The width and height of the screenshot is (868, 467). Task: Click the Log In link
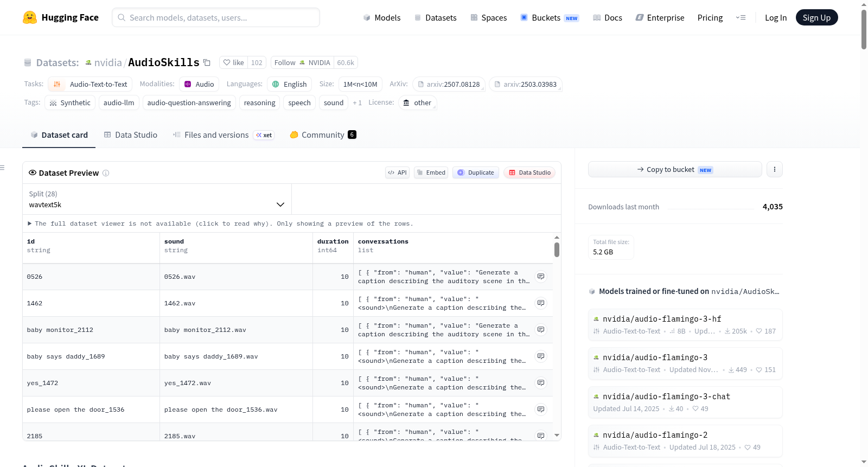[x=776, y=18]
